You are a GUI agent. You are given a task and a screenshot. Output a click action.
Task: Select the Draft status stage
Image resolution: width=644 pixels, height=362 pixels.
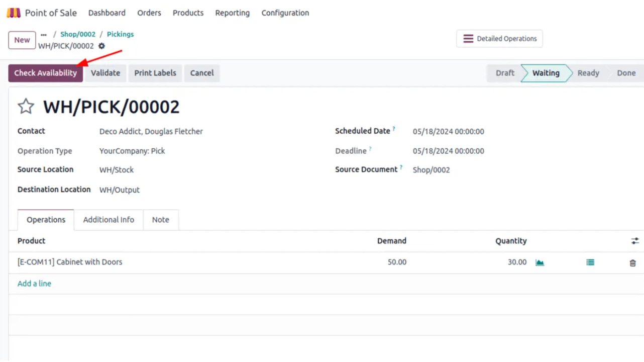tap(504, 73)
